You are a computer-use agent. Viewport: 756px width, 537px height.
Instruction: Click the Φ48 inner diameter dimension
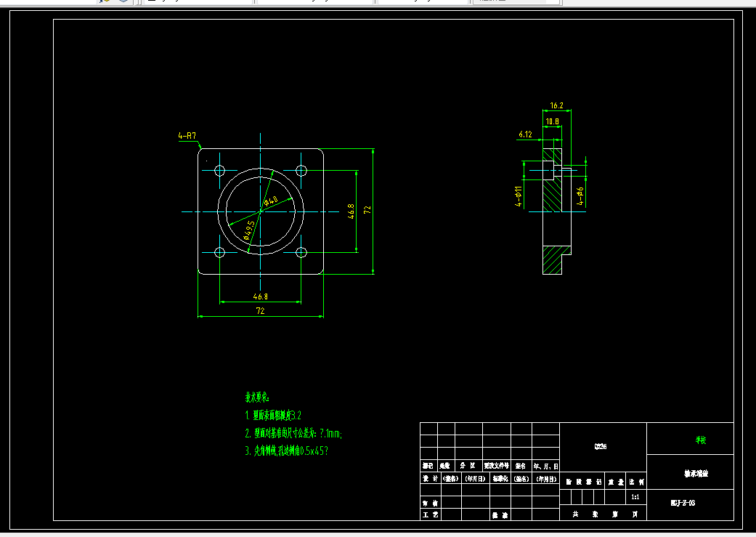pos(271,200)
